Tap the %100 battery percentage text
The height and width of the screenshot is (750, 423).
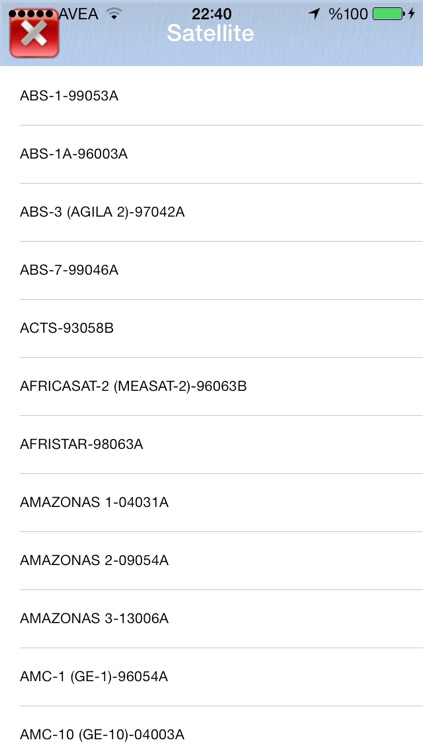click(x=348, y=14)
